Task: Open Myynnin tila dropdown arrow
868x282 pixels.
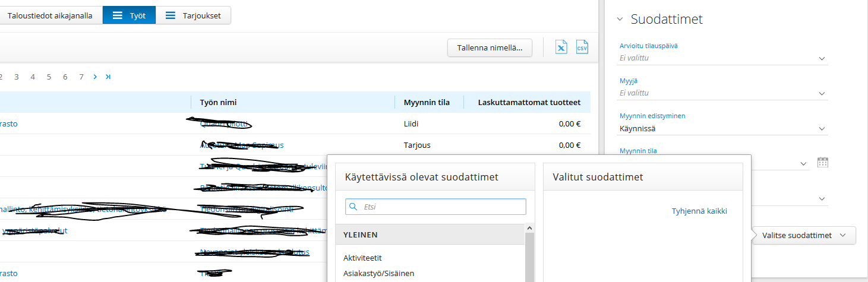Action: 804,164
